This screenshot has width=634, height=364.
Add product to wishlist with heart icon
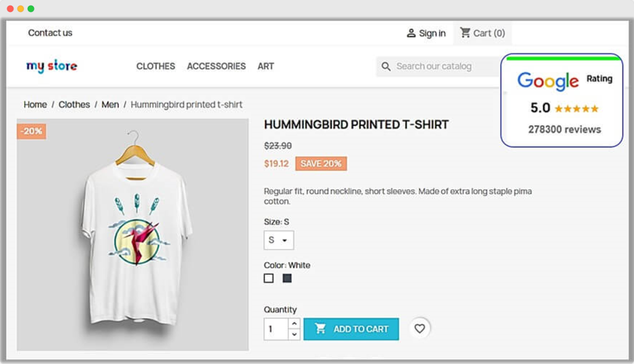tap(420, 329)
